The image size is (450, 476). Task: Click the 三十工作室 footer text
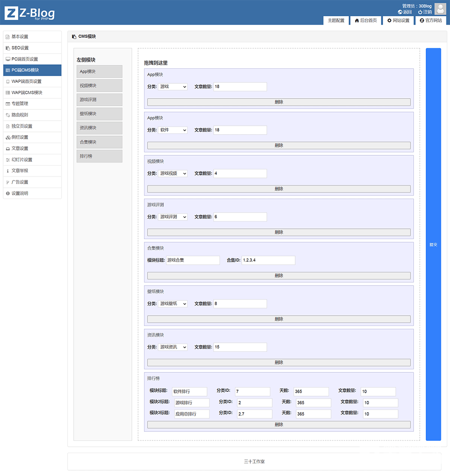point(254,462)
